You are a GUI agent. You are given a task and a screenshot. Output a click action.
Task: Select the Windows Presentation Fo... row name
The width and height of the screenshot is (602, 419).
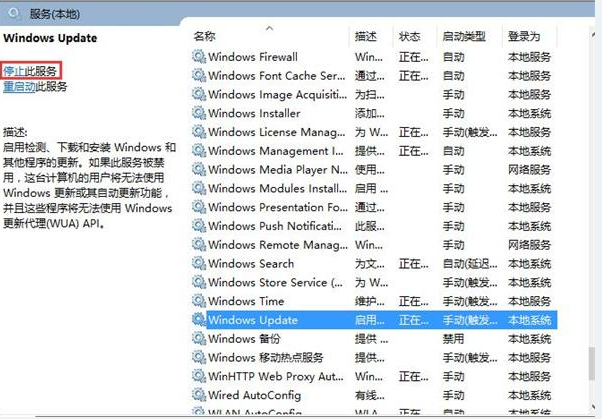278,207
